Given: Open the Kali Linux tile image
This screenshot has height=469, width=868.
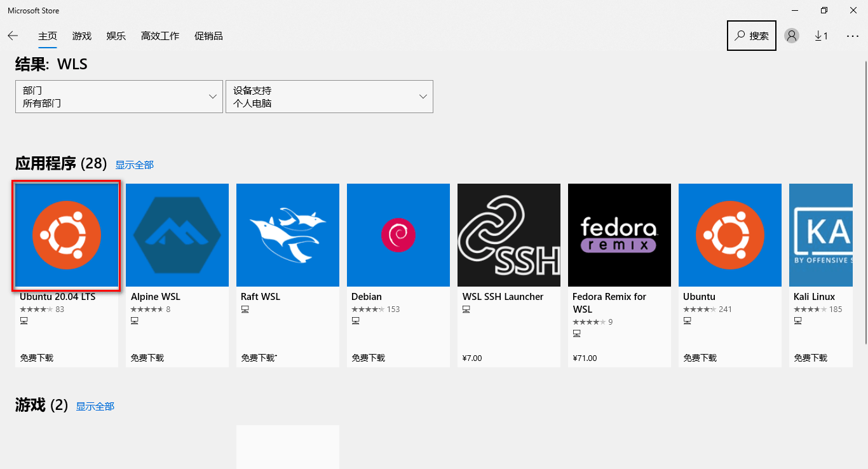Looking at the screenshot, I should coord(821,235).
